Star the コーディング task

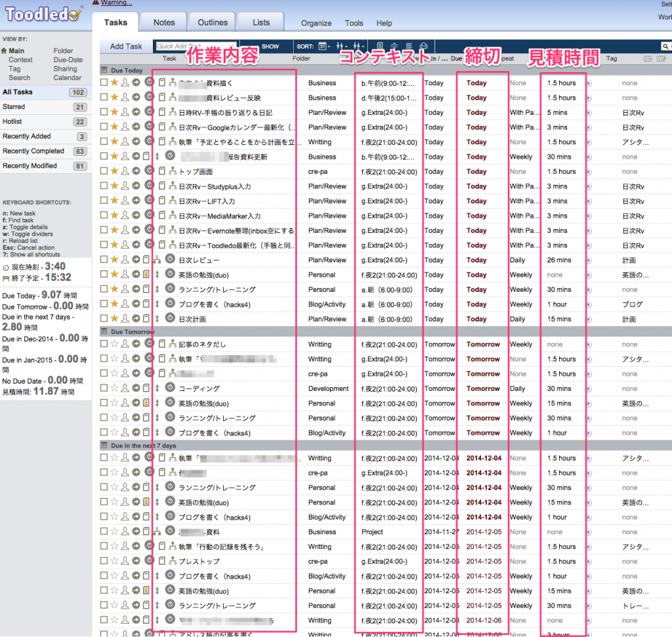pos(114,389)
